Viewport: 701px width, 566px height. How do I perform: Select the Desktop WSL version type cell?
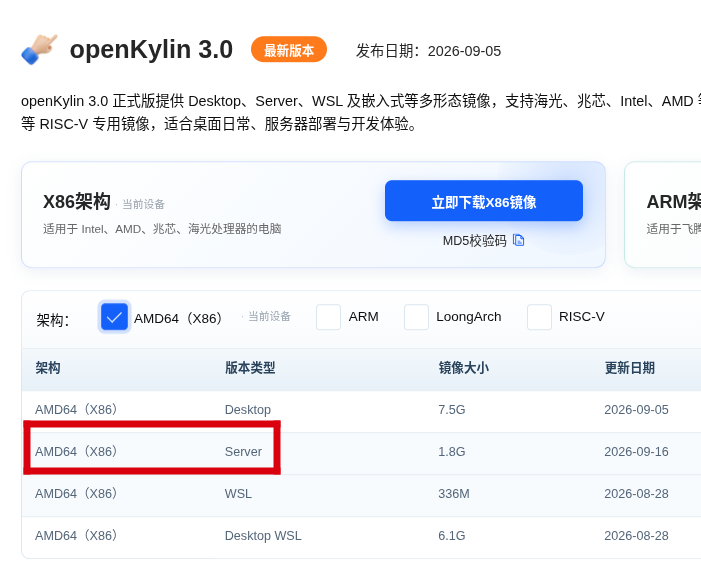[x=263, y=536]
